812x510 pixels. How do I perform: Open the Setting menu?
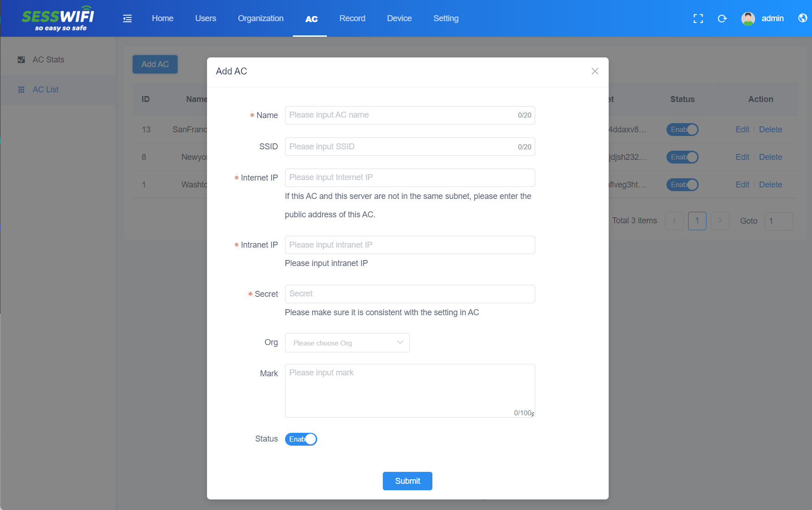(446, 18)
